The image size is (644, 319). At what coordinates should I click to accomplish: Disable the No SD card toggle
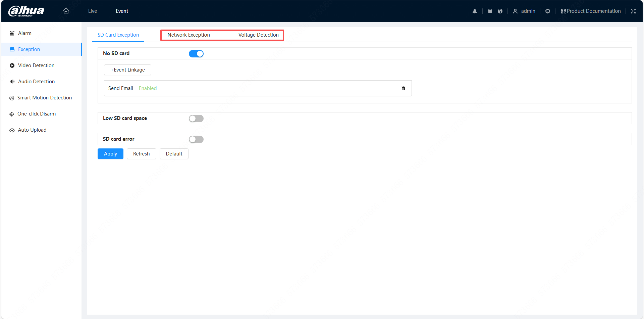click(196, 54)
